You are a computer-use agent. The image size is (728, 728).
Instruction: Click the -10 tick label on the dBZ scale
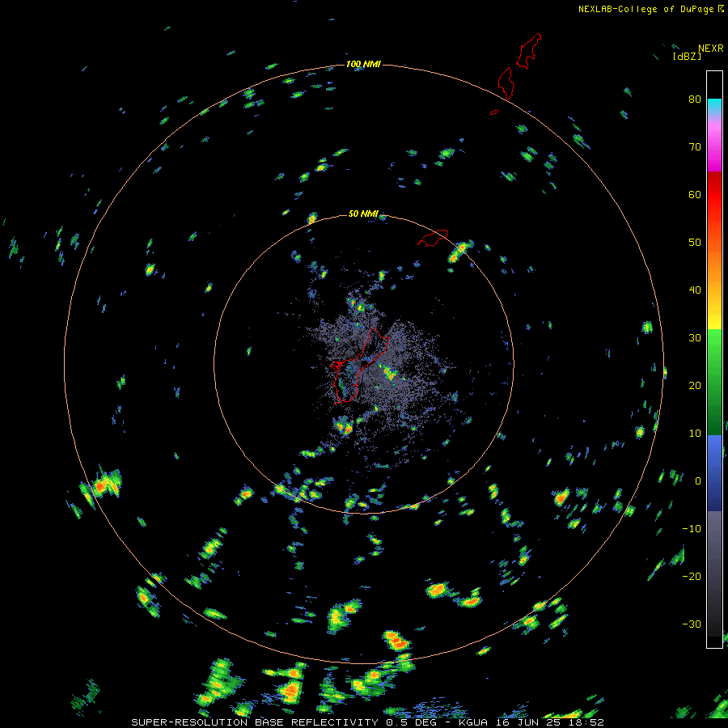(692, 529)
